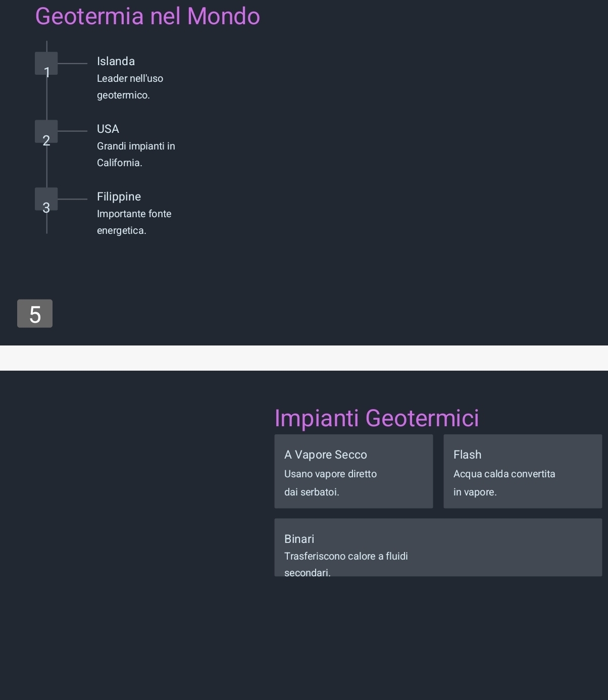608x700 pixels.
Task: Click the text 'Grandi impianti in California.'
Action: [136, 154]
